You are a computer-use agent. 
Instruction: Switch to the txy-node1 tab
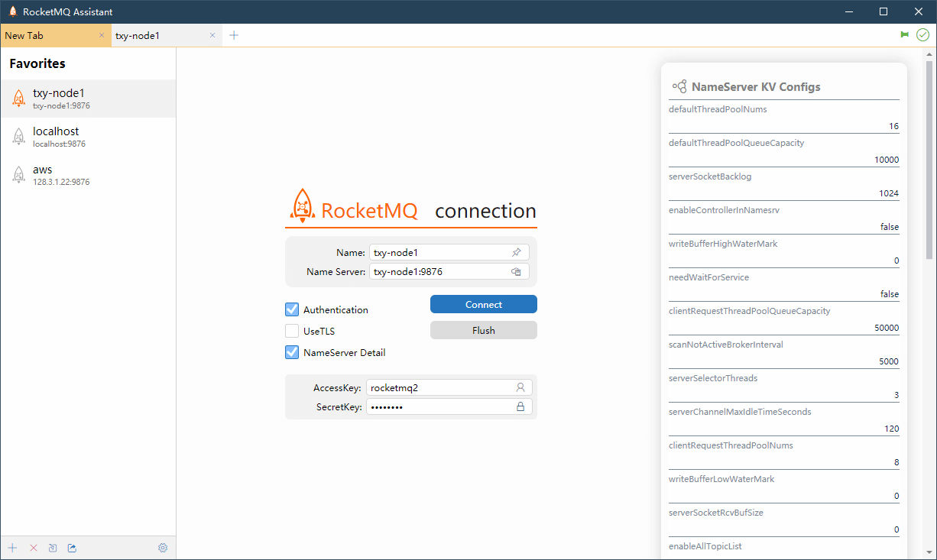point(157,35)
